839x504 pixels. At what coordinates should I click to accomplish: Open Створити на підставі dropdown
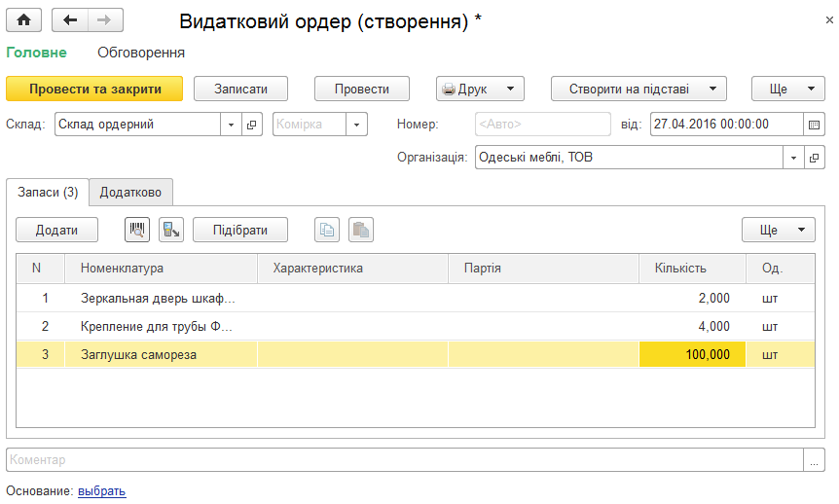click(638, 89)
